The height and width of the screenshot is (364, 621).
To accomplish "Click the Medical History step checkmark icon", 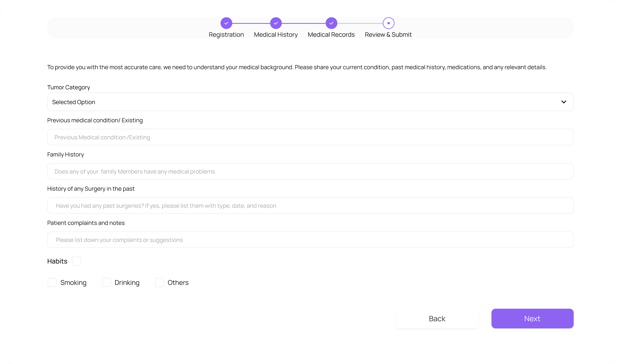I will click(x=276, y=23).
